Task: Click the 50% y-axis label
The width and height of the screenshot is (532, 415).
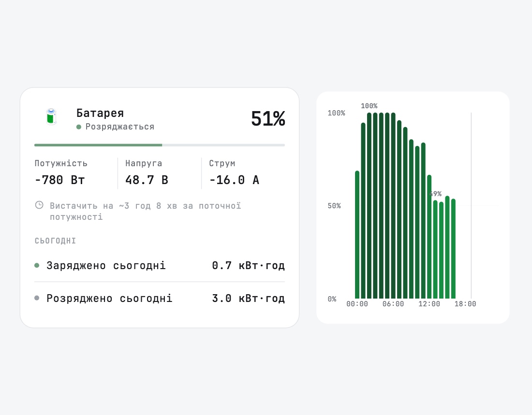Action: point(334,206)
